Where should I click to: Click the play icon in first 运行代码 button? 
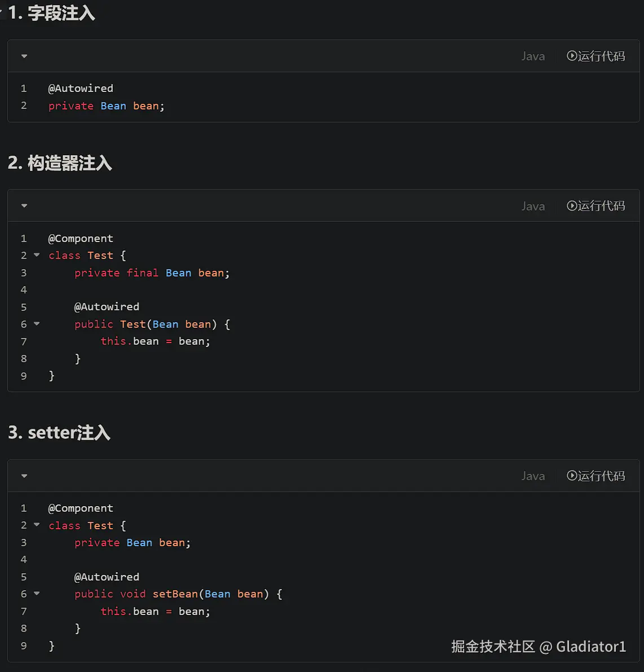coord(572,56)
